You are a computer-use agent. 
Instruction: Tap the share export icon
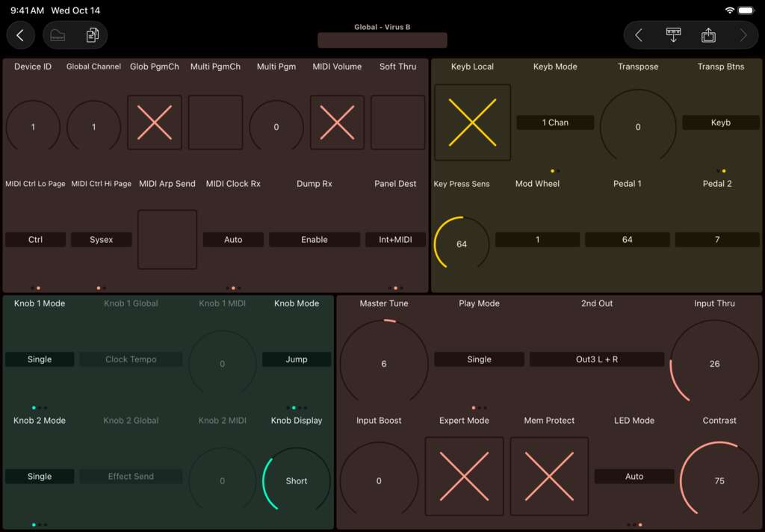tap(708, 35)
